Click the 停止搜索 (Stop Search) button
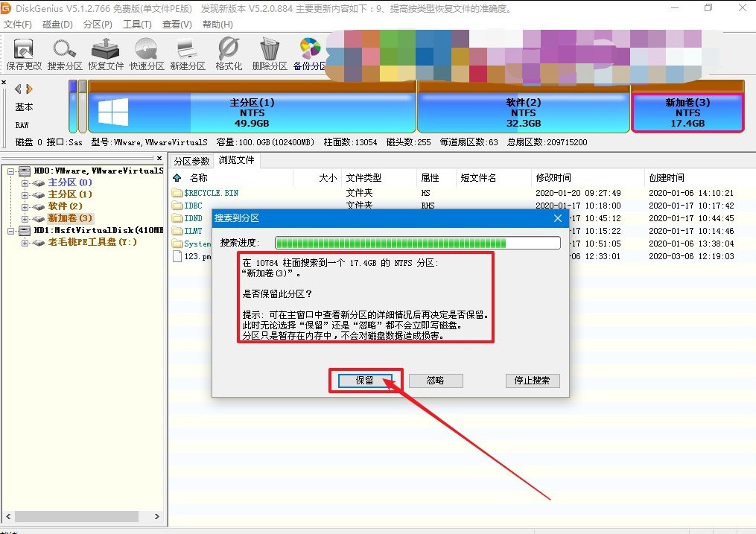The width and height of the screenshot is (756, 534). pyautogui.click(x=533, y=381)
